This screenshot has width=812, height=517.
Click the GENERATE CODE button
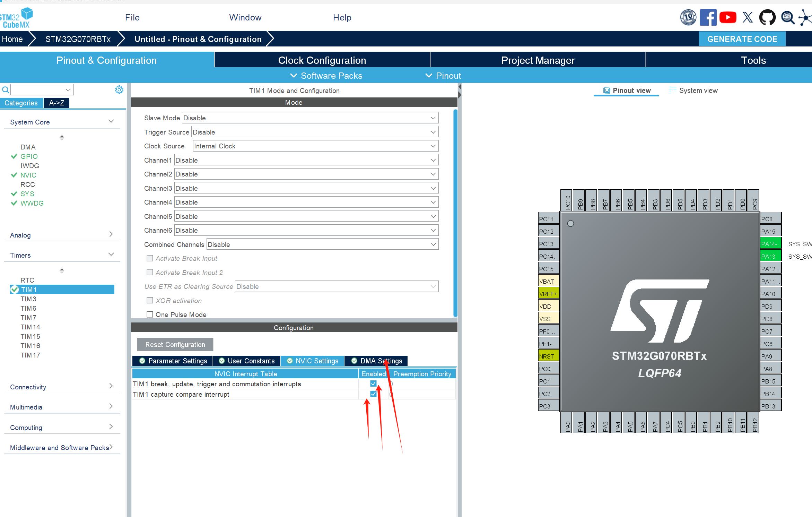click(742, 39)
